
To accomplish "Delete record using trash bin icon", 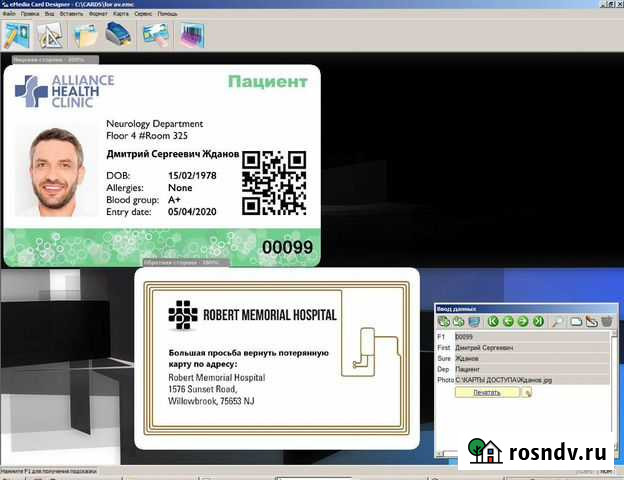I will point(605,321).
